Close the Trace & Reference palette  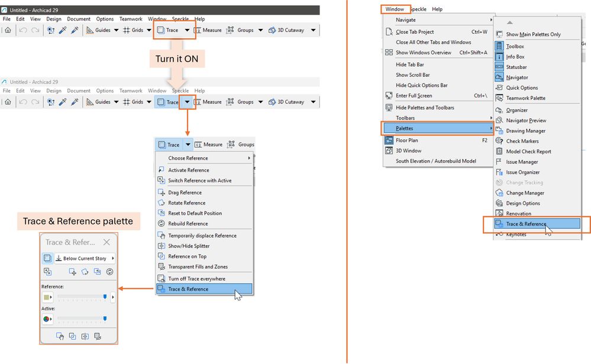[x=106, y=242]
